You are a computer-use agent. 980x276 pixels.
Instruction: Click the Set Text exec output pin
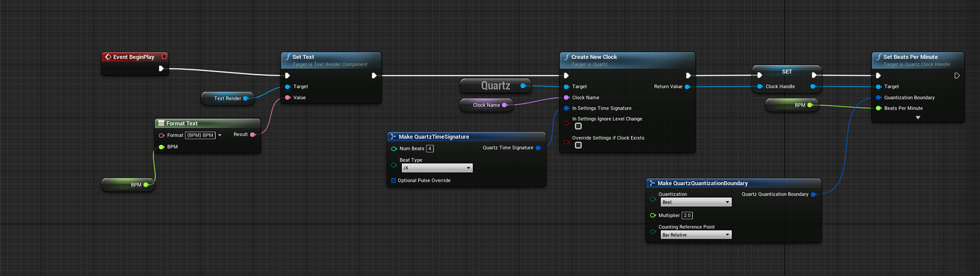[374, 76]
